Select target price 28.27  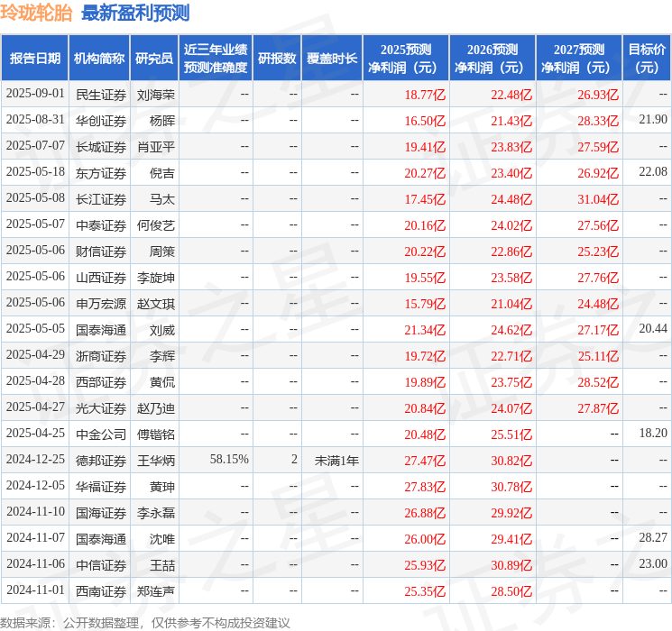(653, 537)
